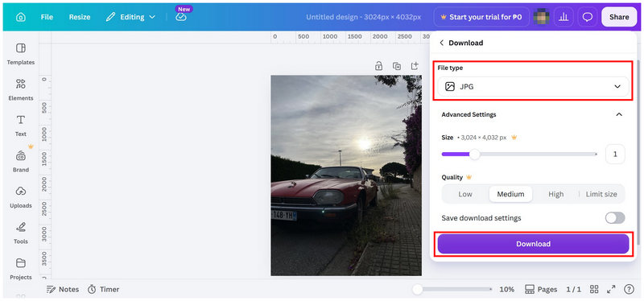The width and height of the screenshot is (644, 301).
Task: Click the Quality premium crown icon
Action: pos(469,177)
